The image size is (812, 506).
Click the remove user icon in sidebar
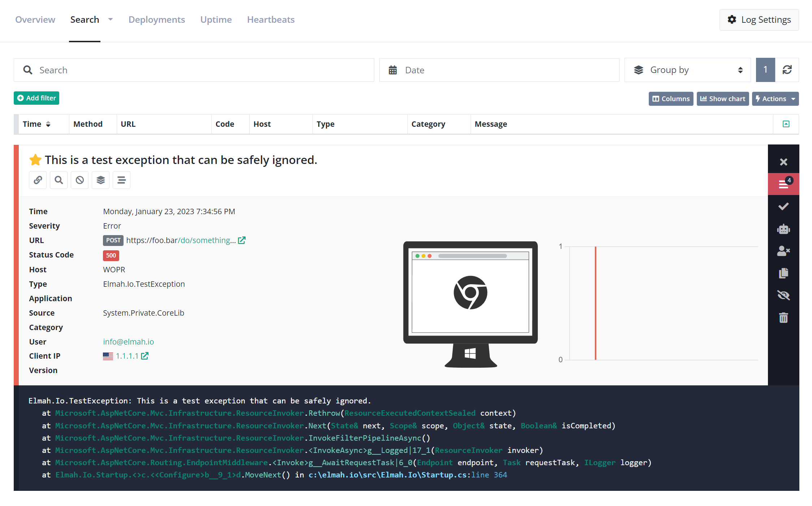783,251
